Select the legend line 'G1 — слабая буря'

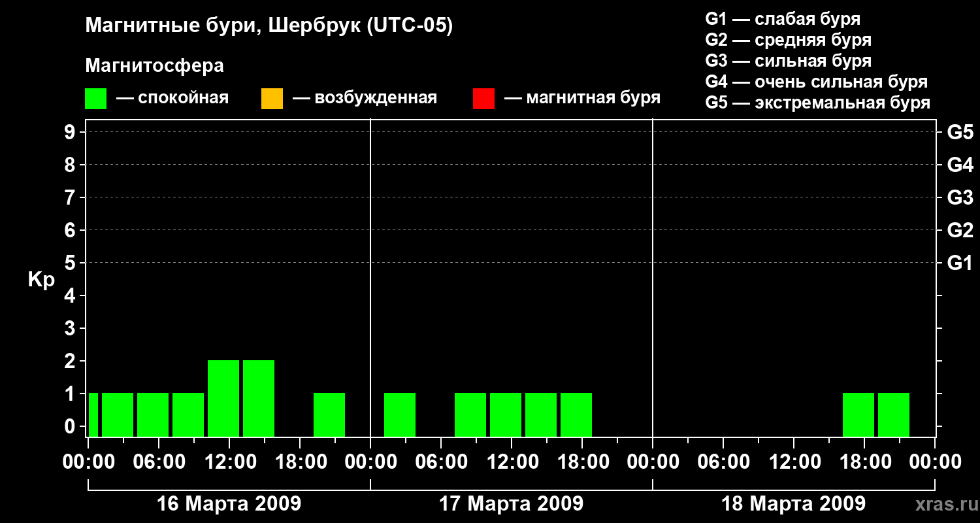pos(783,19)
